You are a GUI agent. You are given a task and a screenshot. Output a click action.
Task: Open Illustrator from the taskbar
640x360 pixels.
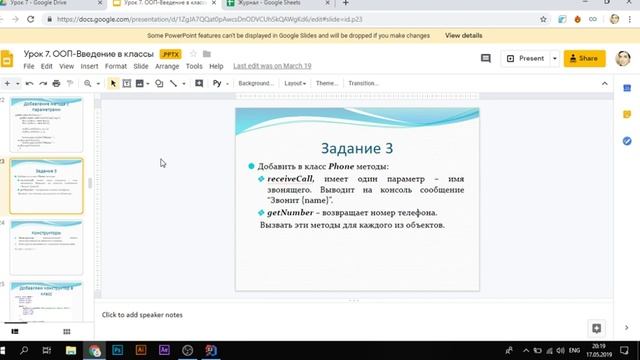pyautogui.click(x=141, y=350)
